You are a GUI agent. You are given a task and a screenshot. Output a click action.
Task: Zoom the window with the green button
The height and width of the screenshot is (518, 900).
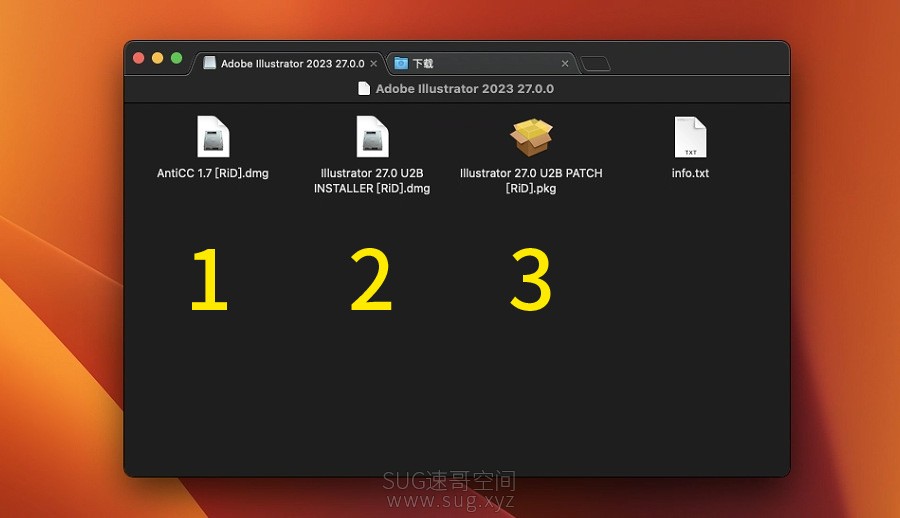[176, 58]
